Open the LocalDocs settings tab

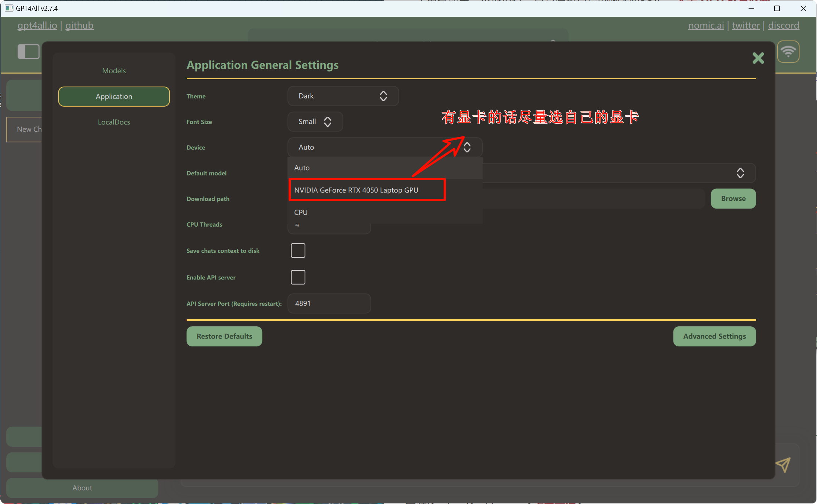(114, 122)
